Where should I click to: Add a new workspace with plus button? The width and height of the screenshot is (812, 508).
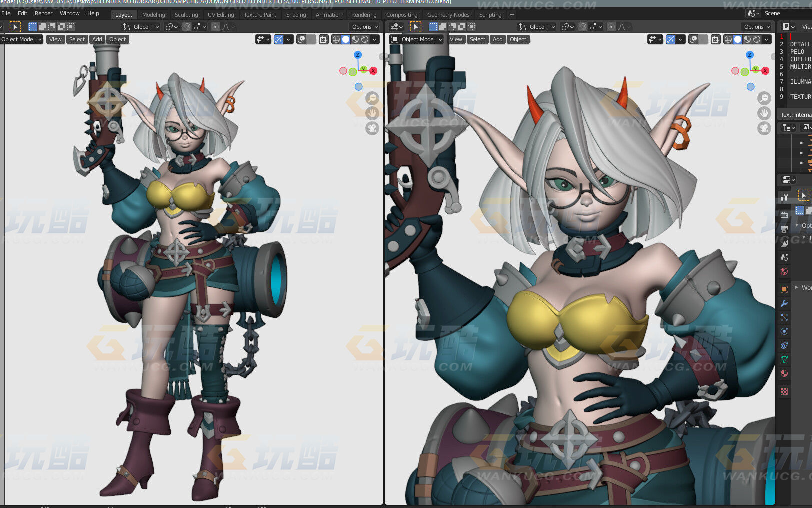[x=512, y=15]
